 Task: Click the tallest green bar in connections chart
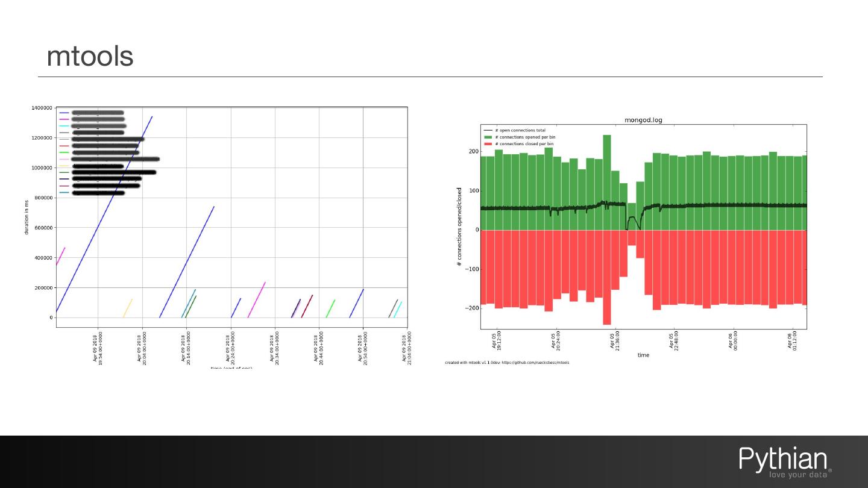(607, 183)
